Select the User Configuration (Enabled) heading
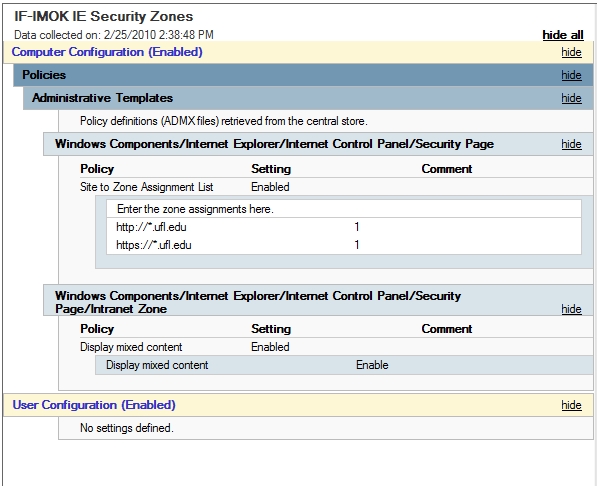The height and width of the screenshot is (486, 597). pos(94,405)
